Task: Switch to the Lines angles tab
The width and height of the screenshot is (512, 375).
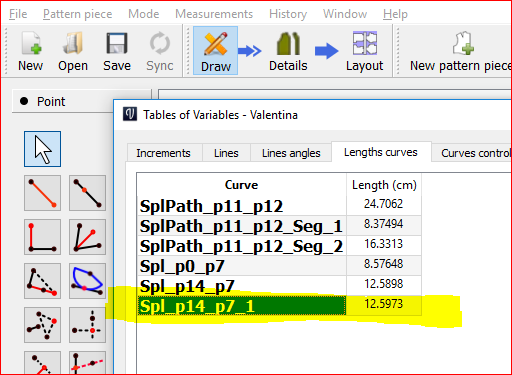Action: 291,153
